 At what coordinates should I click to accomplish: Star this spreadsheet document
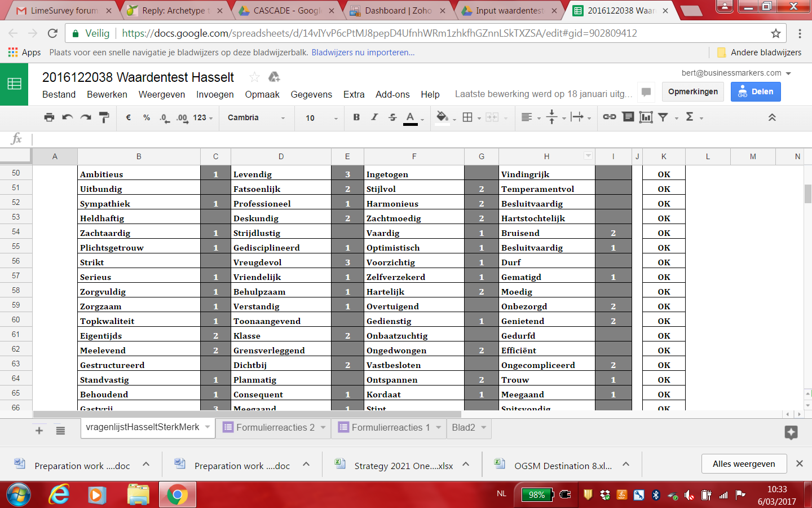(x=254, y=77)
